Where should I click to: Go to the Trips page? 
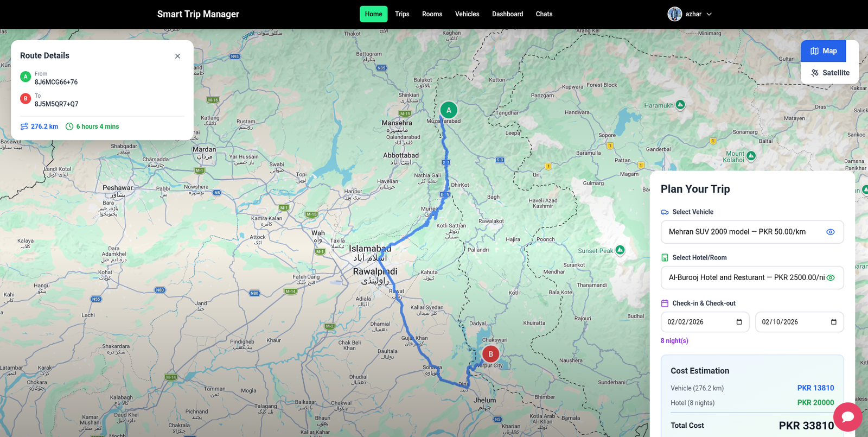[x=402, y=14]
